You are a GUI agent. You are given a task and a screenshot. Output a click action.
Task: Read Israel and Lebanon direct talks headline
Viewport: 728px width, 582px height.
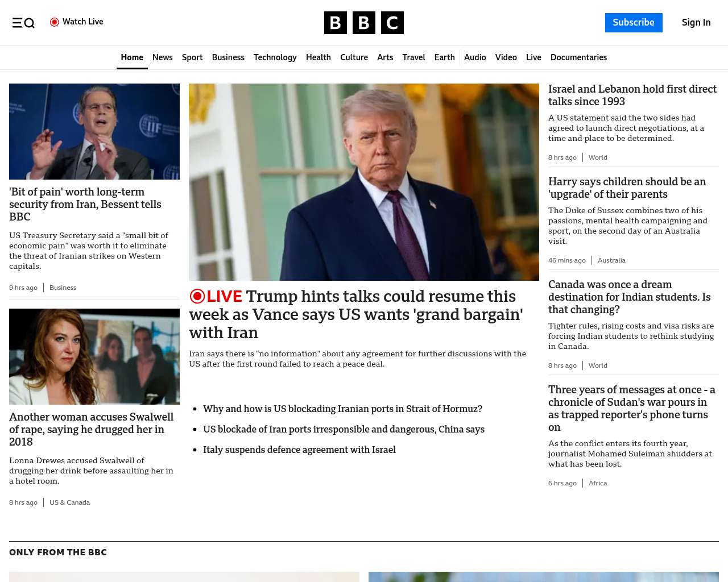point(632,95)
